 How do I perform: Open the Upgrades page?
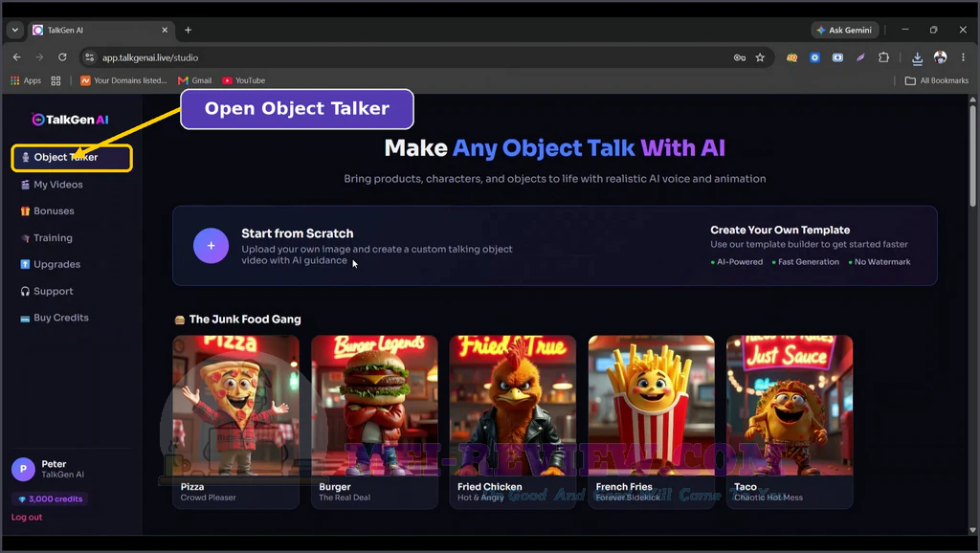tap(51, 264)
